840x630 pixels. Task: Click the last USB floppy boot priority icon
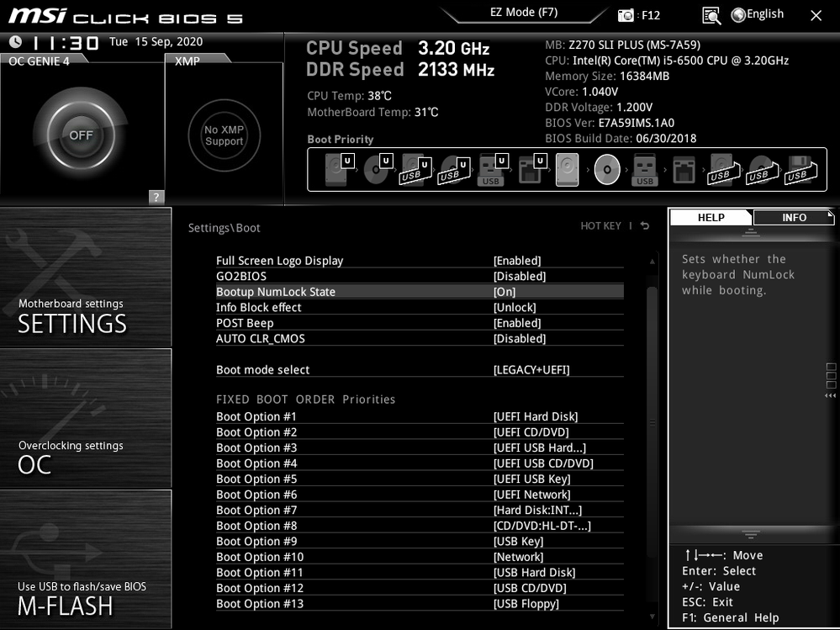click(797, 170)
